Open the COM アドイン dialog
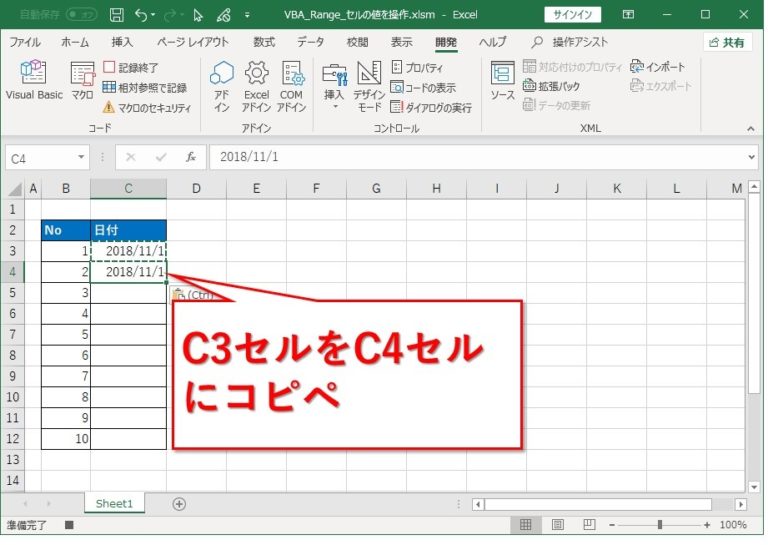Viewport: 768px width, 545px height. (x=292, y=85)
